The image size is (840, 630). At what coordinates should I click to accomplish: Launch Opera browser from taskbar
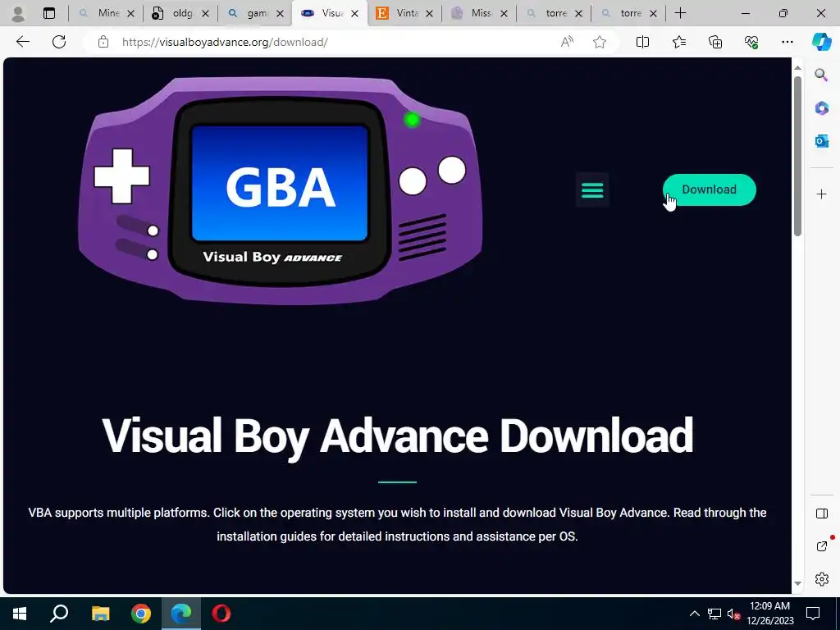pos(221,614)
